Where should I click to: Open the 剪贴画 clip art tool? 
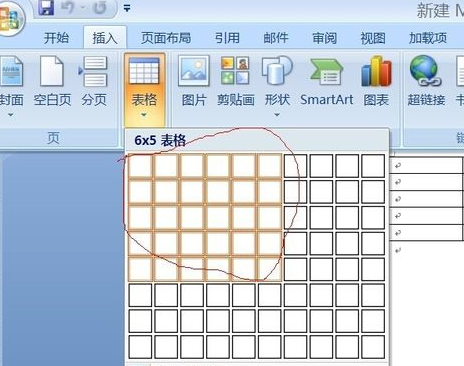pos(236,81)
